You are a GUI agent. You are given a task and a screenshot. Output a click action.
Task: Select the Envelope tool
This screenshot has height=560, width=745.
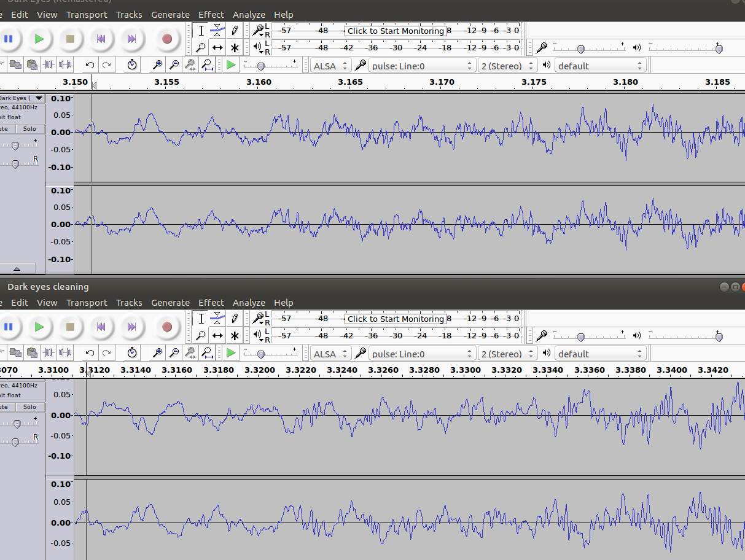coord(216,30)
